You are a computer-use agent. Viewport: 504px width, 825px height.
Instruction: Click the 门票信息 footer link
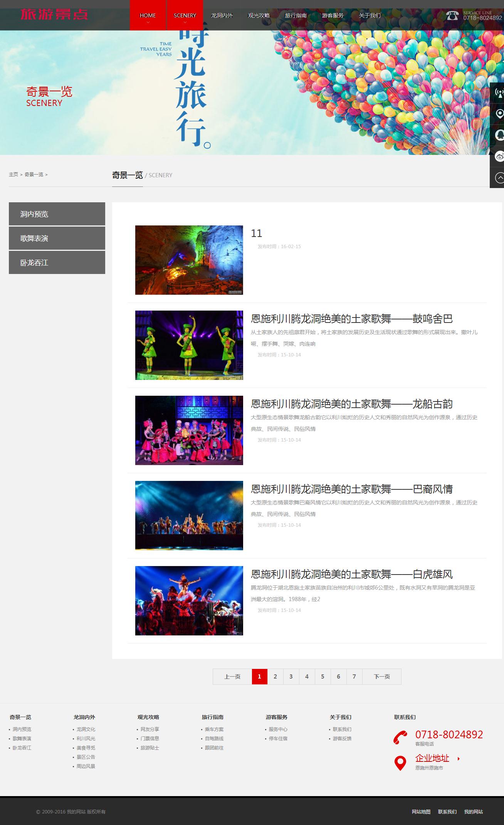point(150,738)
